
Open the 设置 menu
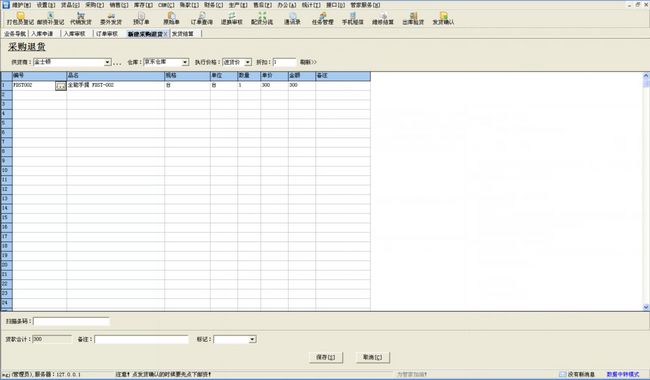(x=46, y=5)
